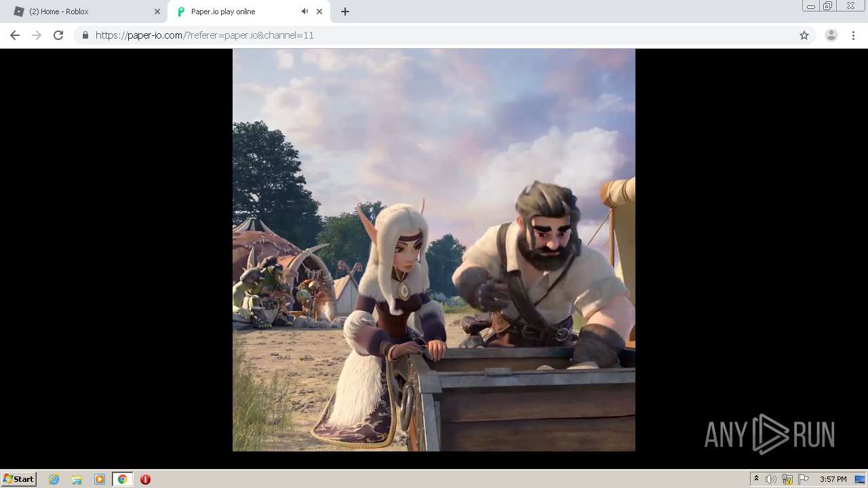The height and width of the screenshot is (488, 868).
Task: Open the network tray icon
Action: (787, 479)
